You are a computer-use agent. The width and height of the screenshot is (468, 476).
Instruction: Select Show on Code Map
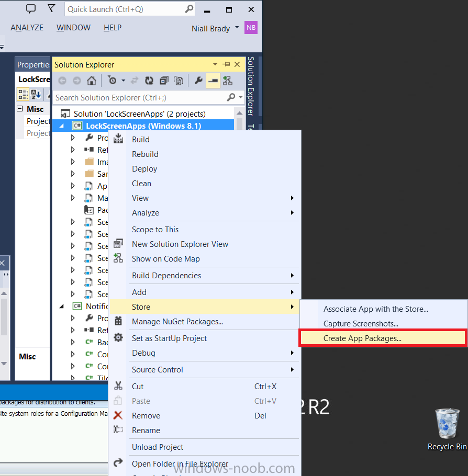(205, 258)
